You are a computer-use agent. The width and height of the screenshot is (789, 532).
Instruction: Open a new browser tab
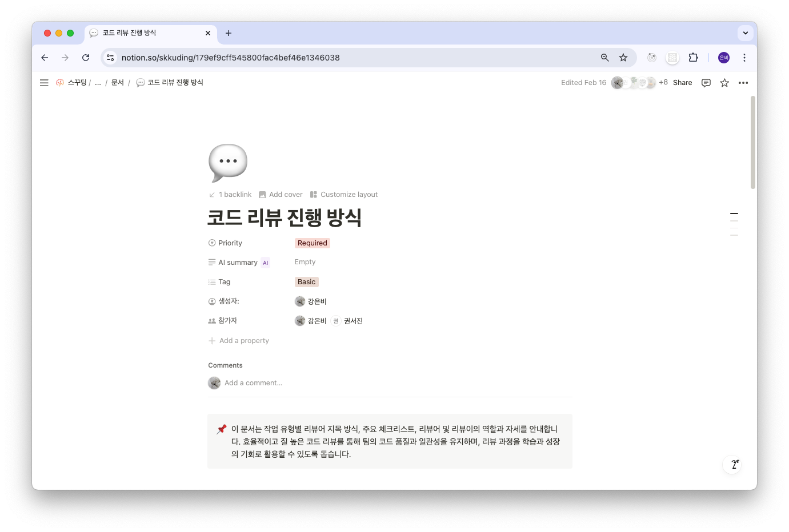coord(229,33)
